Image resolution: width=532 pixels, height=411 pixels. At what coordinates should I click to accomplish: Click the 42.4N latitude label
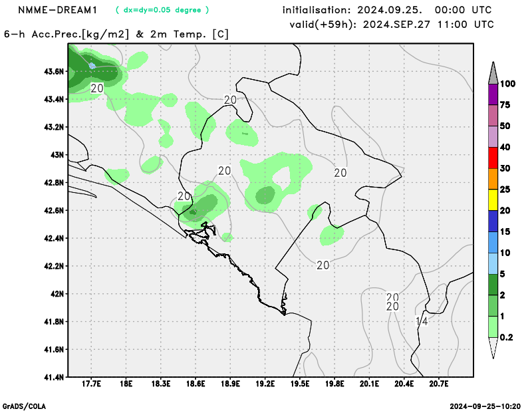click(x=54, y=238)
